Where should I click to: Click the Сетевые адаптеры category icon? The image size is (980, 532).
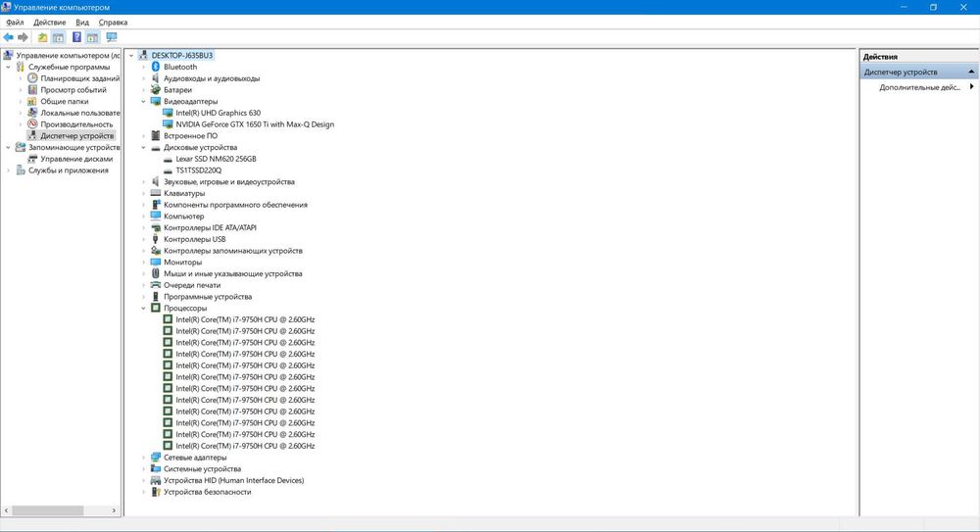[x=156, y=457]
